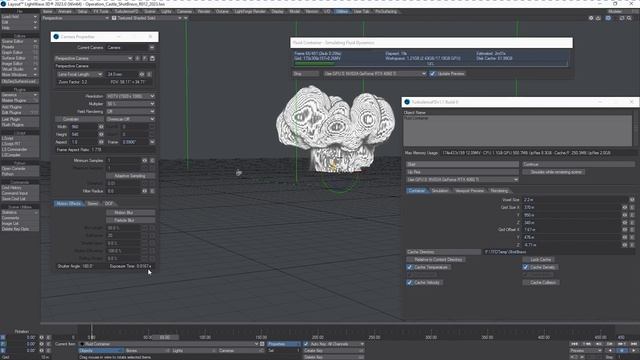This screenshot has width=640, height=360.
Task: Click the viewport zoom magnifier icon
Action: point(629,18)
